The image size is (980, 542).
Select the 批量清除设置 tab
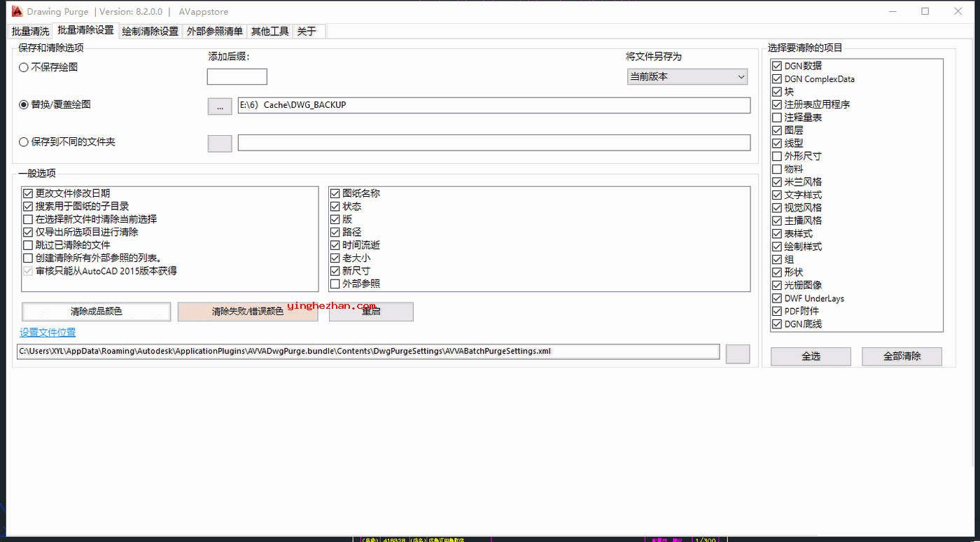click(85, 31)
